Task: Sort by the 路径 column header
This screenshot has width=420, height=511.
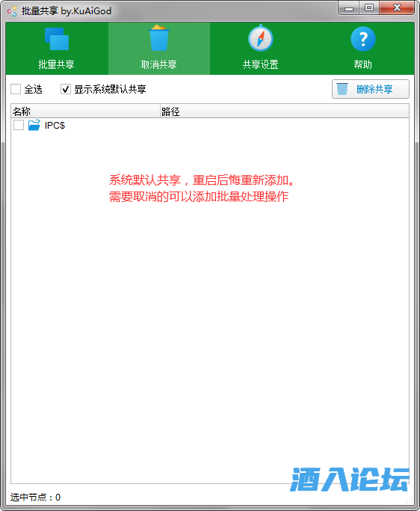Action: 285,111
